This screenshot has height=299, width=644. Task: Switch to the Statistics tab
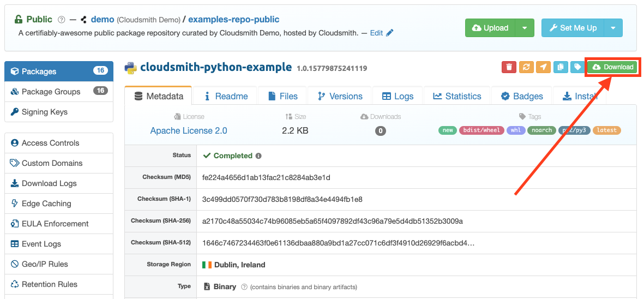457,96
